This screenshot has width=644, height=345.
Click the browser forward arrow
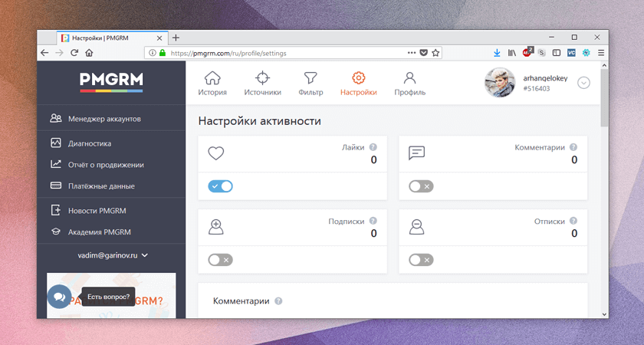point(60,53)
